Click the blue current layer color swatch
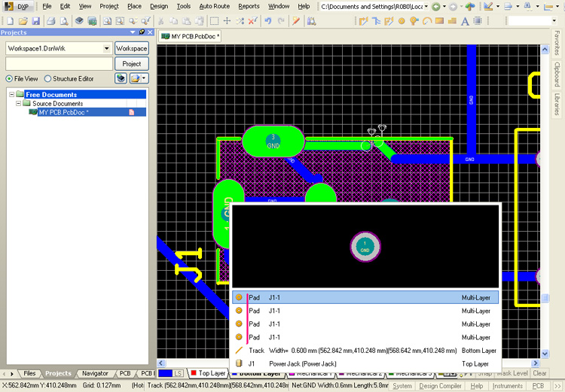Viewport: 565px width, 392px height. 166,373
